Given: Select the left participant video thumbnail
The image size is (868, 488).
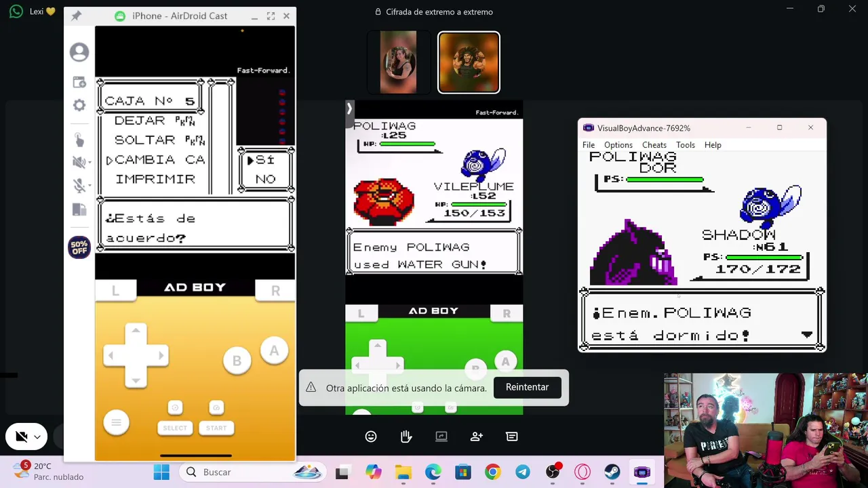Looking at the screenshot, I should point(398,62).
